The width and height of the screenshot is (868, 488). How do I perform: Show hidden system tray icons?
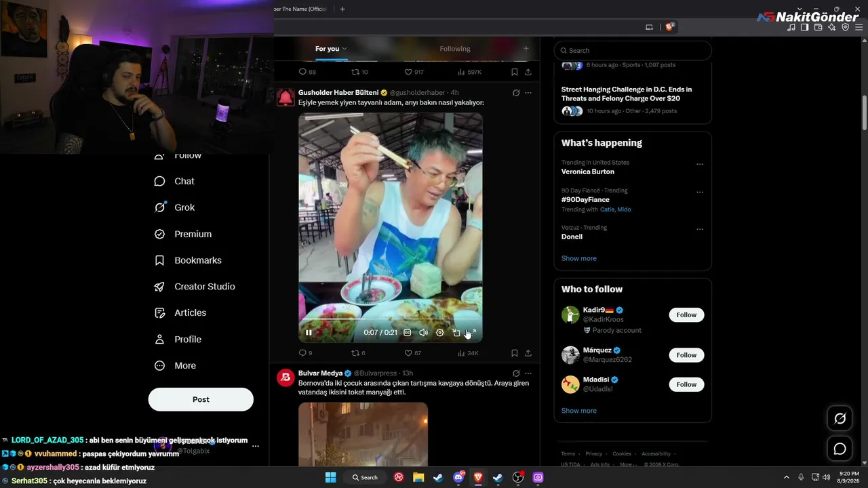pos(786,477)
